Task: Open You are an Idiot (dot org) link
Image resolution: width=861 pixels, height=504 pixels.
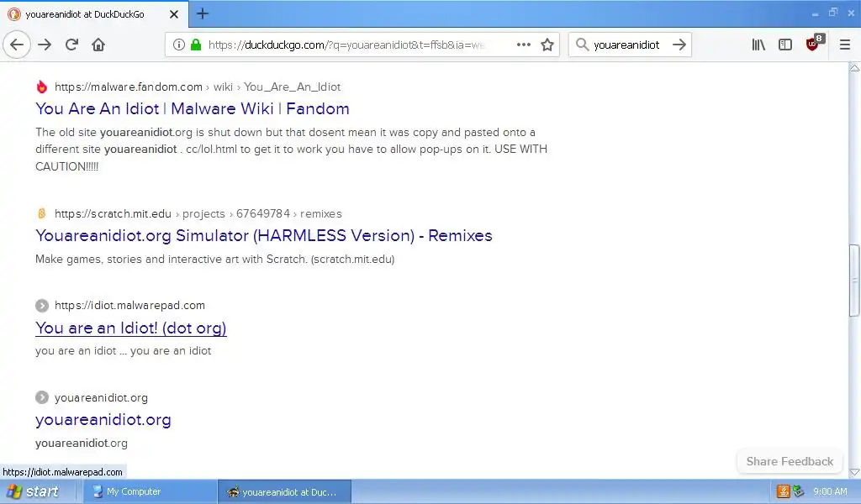Action: 130,328
